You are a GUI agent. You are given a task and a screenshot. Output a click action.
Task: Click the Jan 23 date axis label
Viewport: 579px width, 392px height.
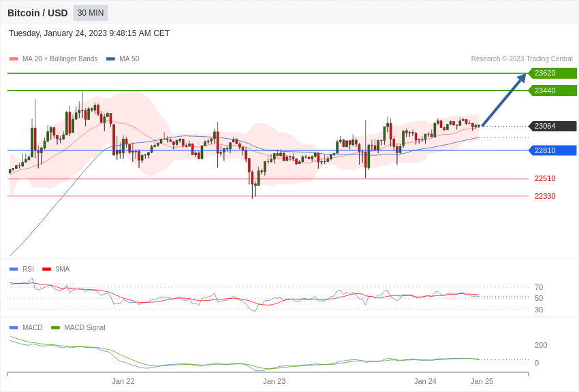pyautogui.click(x=275, y=381)
